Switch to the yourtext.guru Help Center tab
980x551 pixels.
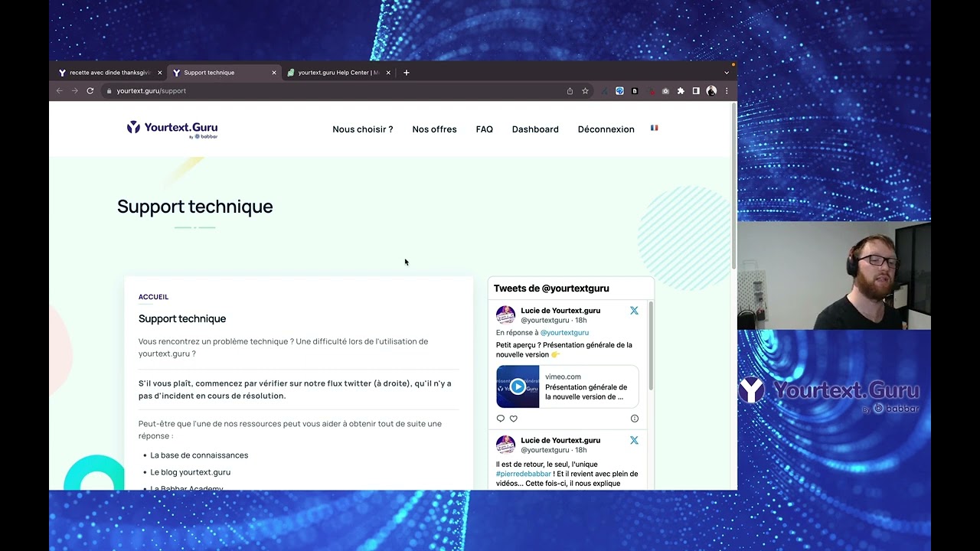[338, 73]
